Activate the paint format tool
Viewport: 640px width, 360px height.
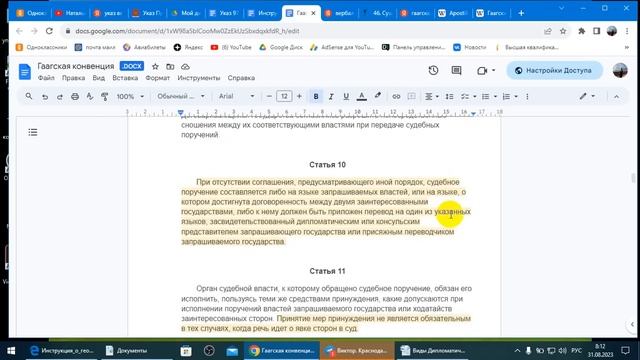[104, 97]
